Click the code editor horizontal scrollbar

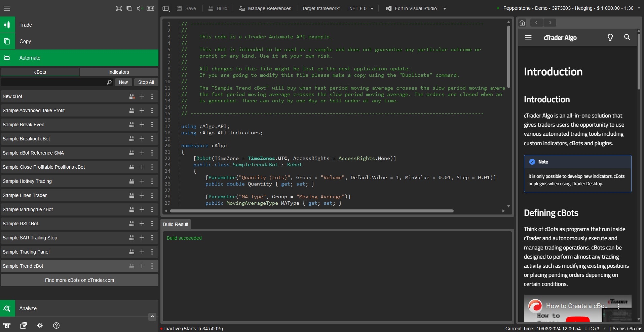311,211
